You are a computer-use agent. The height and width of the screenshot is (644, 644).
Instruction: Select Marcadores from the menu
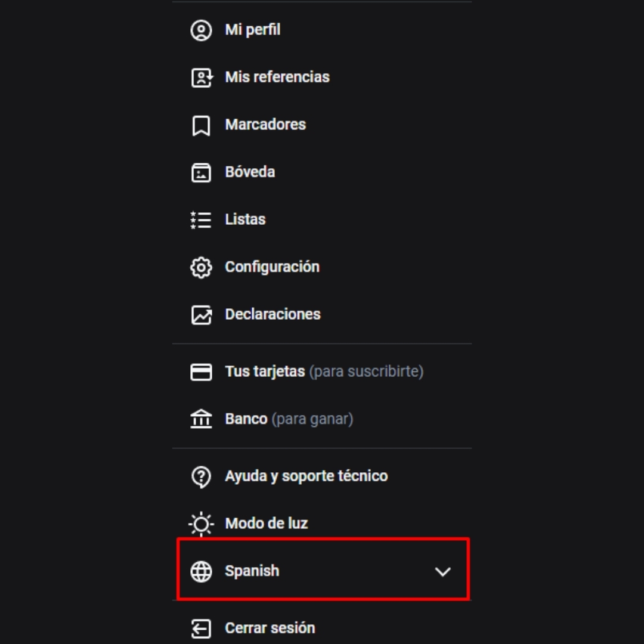pyautogui.click(x=265, y=125)
